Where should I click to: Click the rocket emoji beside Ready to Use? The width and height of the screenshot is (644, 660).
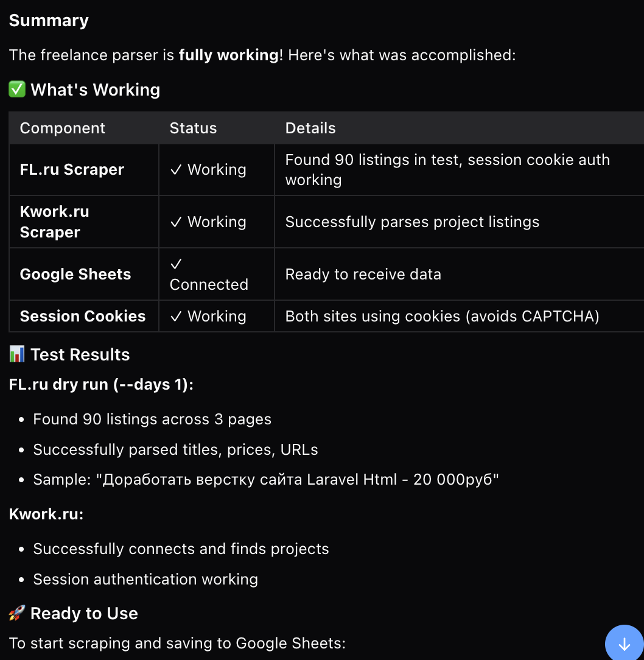pyautogui.click(x=16, y=613)
